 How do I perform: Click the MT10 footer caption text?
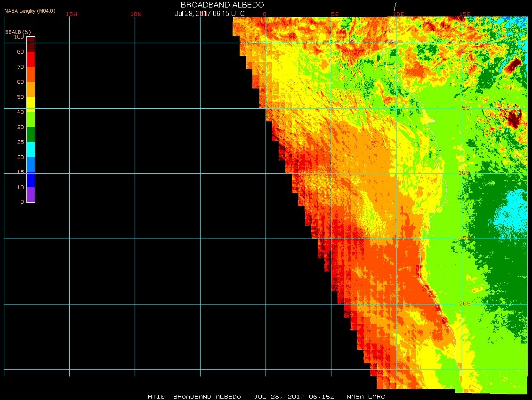coord(156,397)
